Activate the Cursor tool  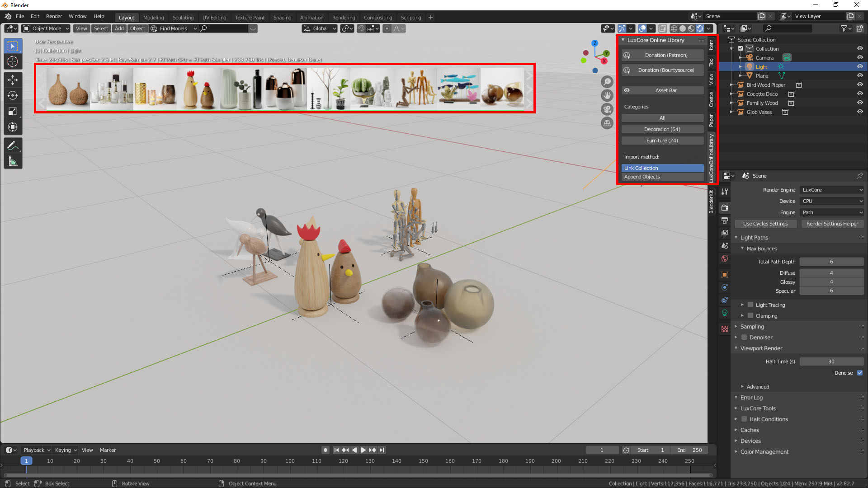(x=13, y=61)
